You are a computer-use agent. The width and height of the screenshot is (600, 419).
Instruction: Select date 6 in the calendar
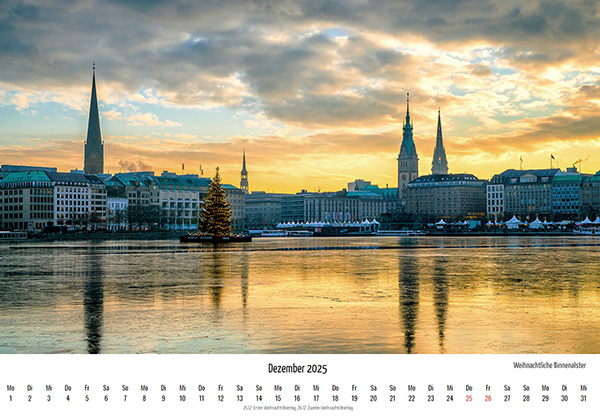tap(106, 398)
